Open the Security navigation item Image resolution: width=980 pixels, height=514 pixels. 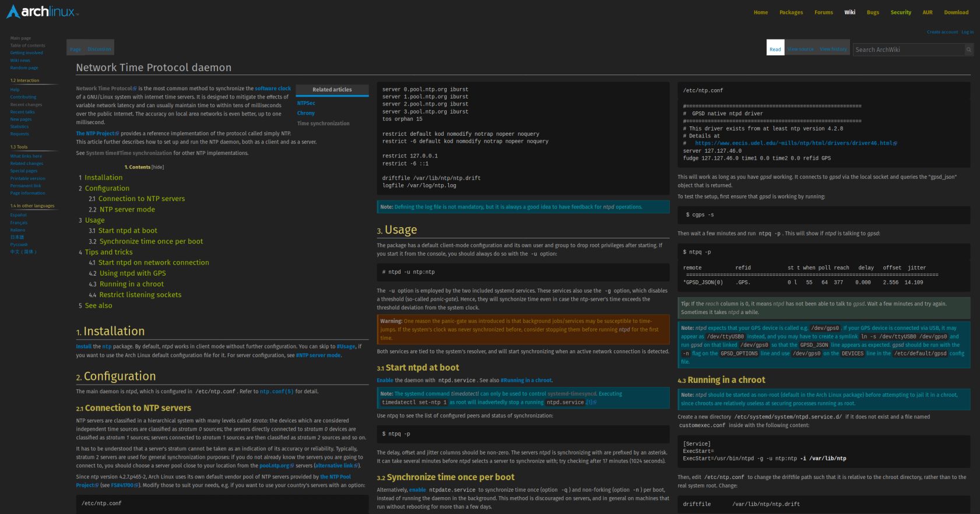click(901, 12)
